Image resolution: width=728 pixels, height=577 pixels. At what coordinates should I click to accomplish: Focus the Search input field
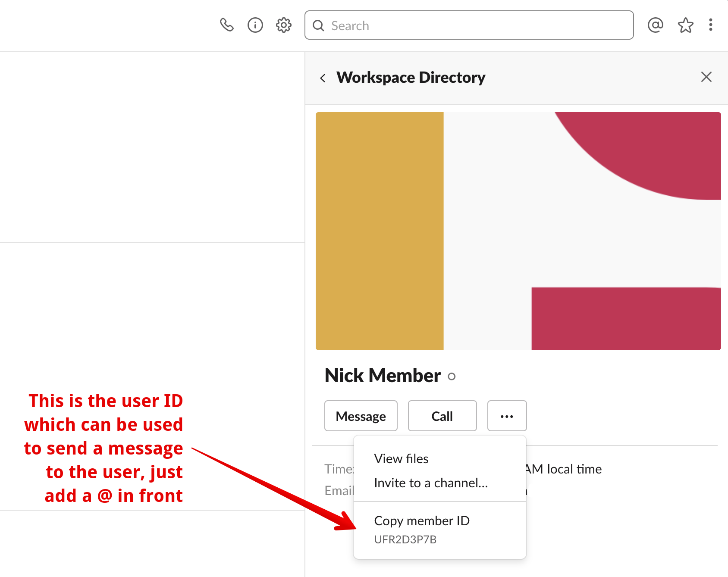474,25
